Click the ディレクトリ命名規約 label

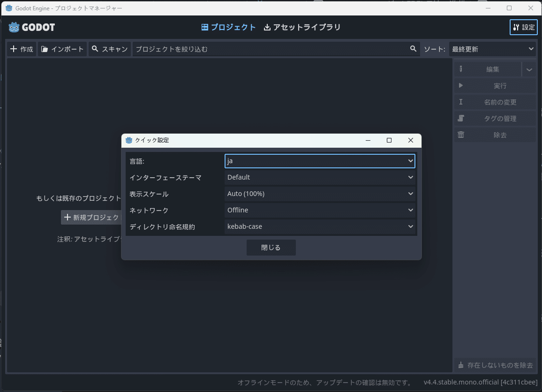[x=162, y=227]
